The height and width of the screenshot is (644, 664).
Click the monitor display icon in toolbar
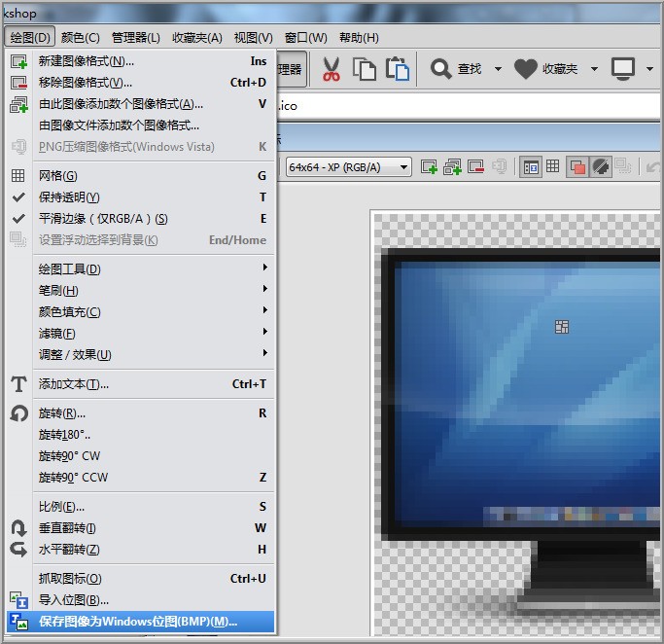[x=623, y=69]
